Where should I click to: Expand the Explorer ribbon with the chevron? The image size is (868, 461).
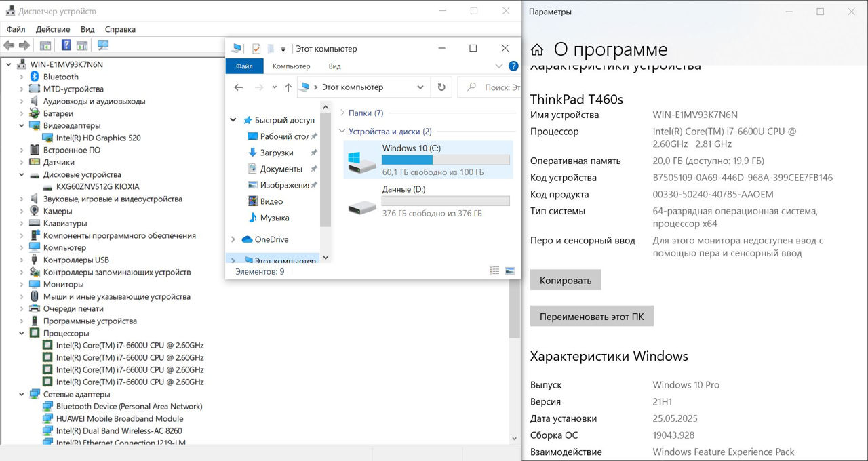(x=499, y=66)
